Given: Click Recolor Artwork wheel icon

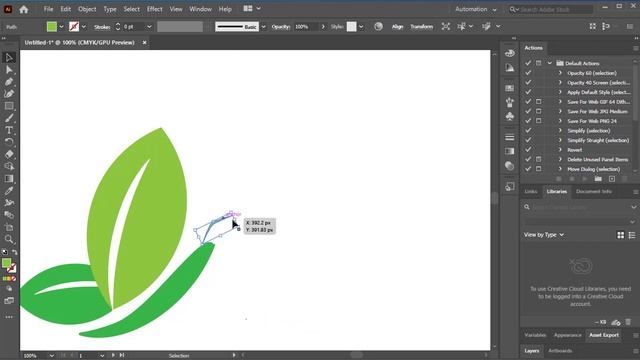Looking at the screenshot, I should click(x=378, y=27).
